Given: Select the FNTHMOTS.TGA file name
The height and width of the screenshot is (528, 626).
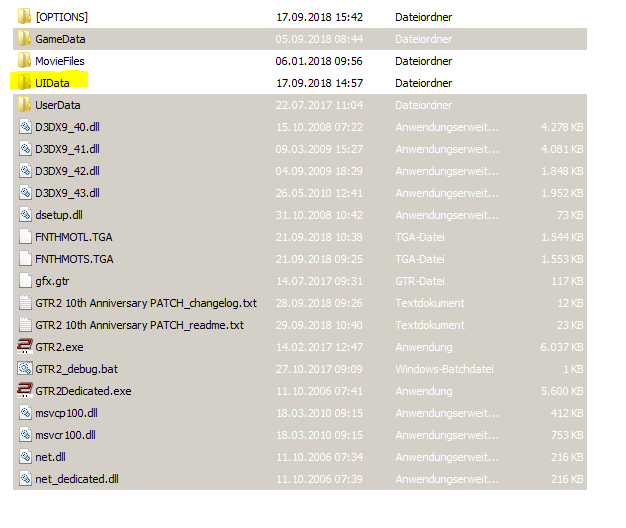Looking at the screenshot, I should [74, 258].
